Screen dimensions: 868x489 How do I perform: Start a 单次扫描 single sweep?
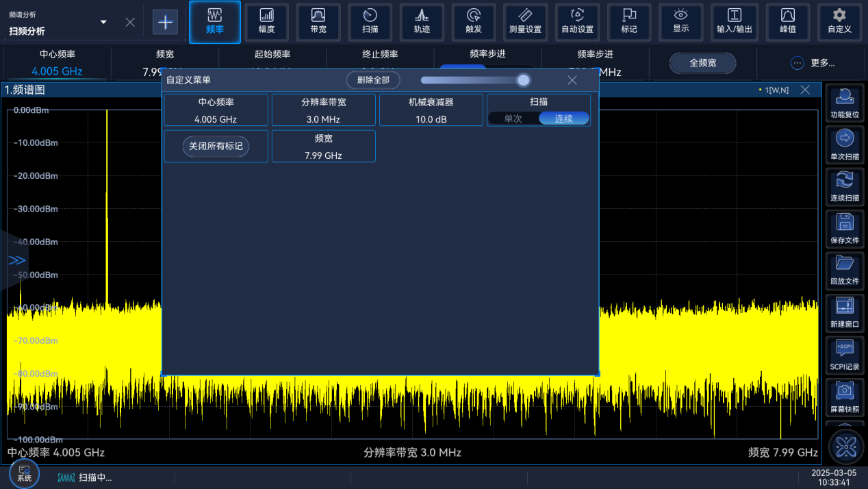(x=845, y=146)
